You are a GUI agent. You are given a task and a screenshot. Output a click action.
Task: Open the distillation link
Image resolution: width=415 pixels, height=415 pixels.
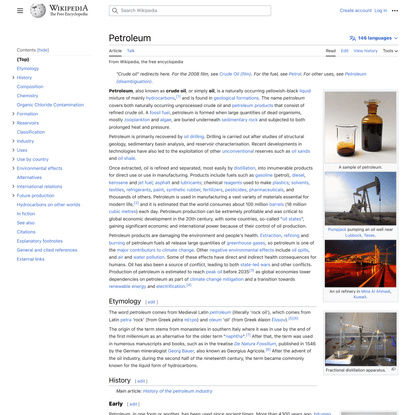coord(245,168)
